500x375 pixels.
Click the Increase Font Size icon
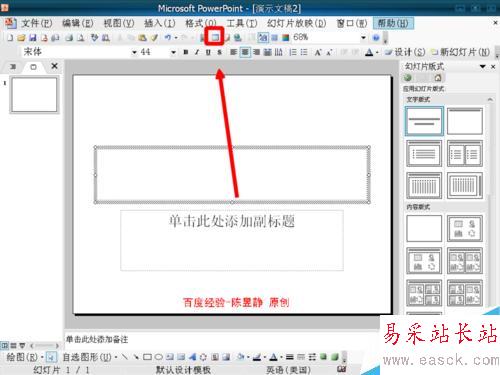coord(318,52)
